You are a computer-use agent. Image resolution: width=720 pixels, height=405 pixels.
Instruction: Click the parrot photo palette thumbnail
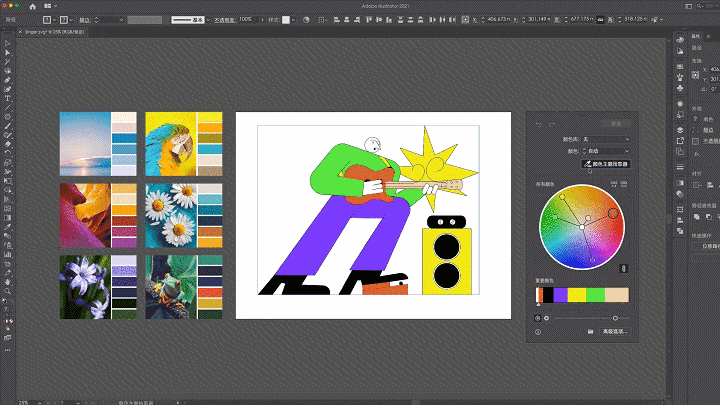point(171,141)
